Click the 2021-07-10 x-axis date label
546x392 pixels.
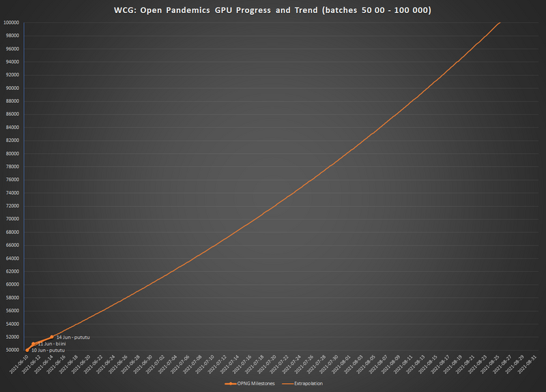[x=205, y=364]
